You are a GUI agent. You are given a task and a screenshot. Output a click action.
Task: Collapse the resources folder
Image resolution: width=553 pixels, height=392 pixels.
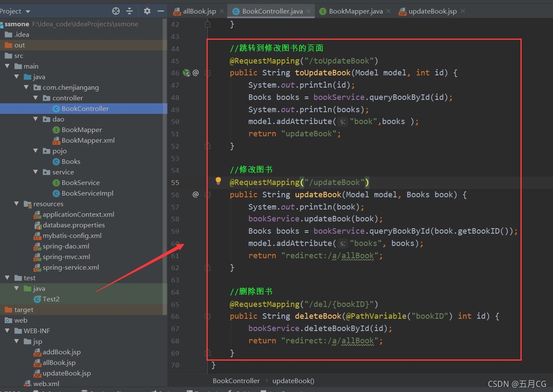(17, 204)
